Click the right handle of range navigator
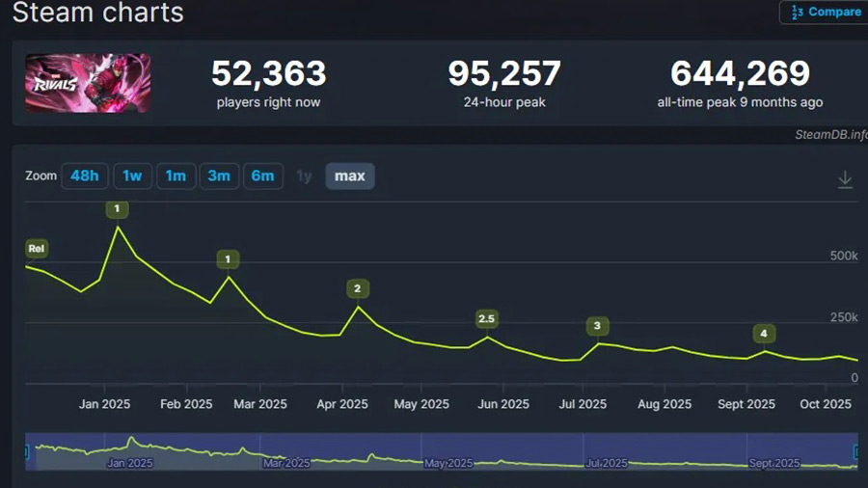The image size is (868, 488). coord(855,450)
